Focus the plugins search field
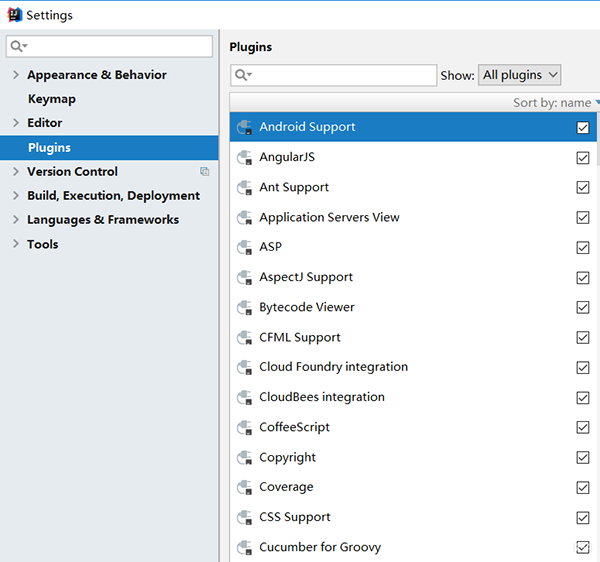 [333, 75]
